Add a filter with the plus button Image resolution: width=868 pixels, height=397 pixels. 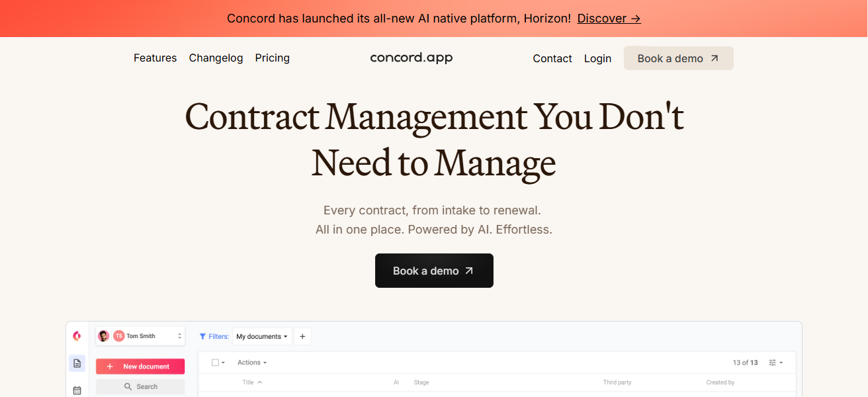(x=302, y=336)
